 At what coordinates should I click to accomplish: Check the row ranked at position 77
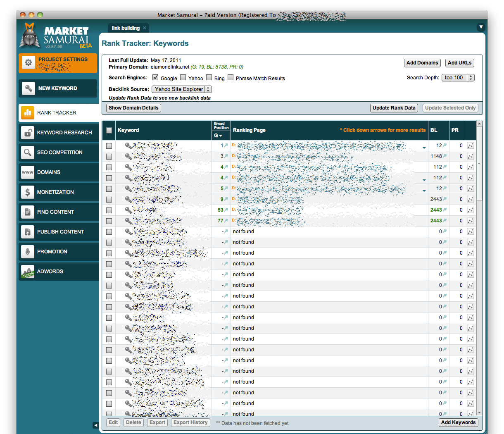109,221
